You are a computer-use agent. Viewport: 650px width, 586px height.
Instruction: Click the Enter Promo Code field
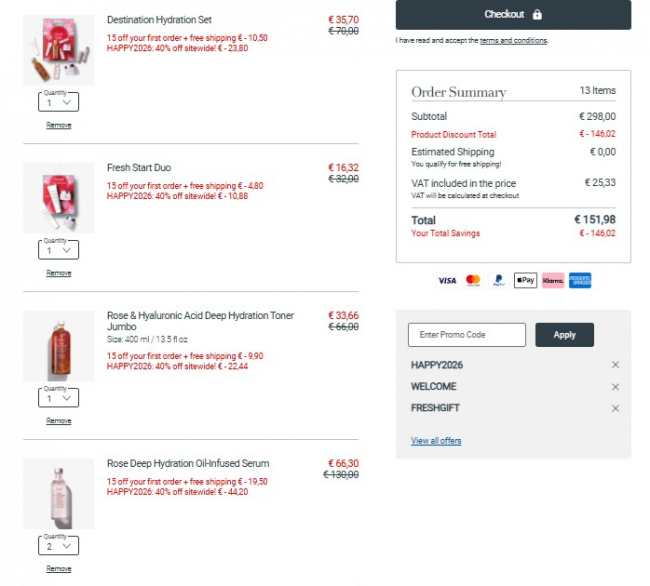466,335
